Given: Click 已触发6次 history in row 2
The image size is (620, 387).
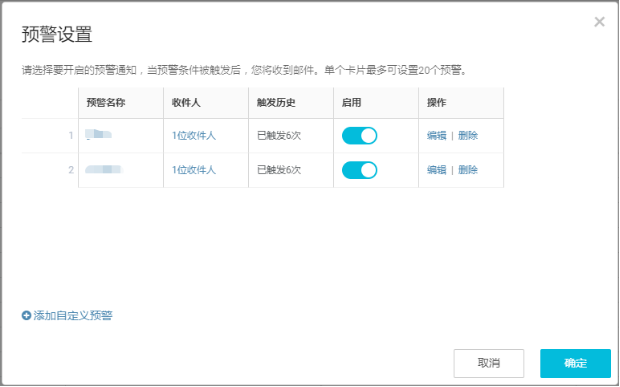Looking at the screenshot, I should [x=279, y=170].
